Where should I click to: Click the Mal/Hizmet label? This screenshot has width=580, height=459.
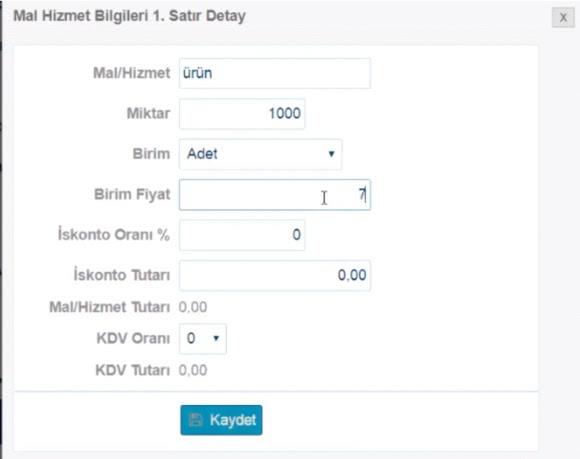[131, 73]
